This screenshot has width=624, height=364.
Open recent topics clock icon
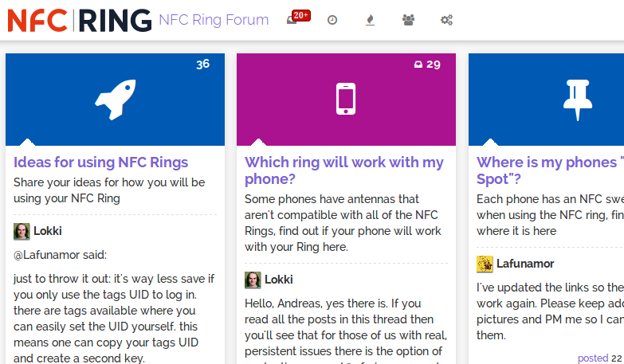(x=332, y=20)
